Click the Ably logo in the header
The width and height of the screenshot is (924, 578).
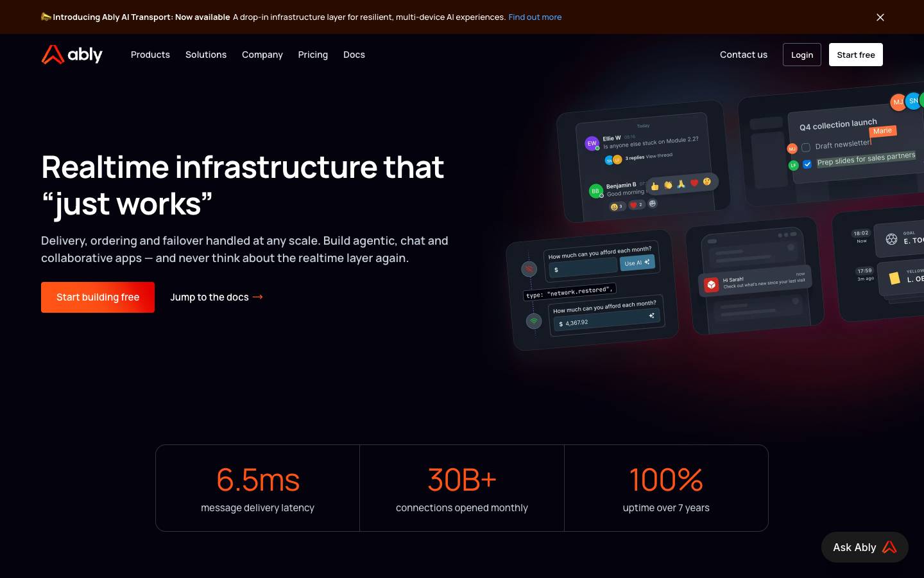(72, 55)
